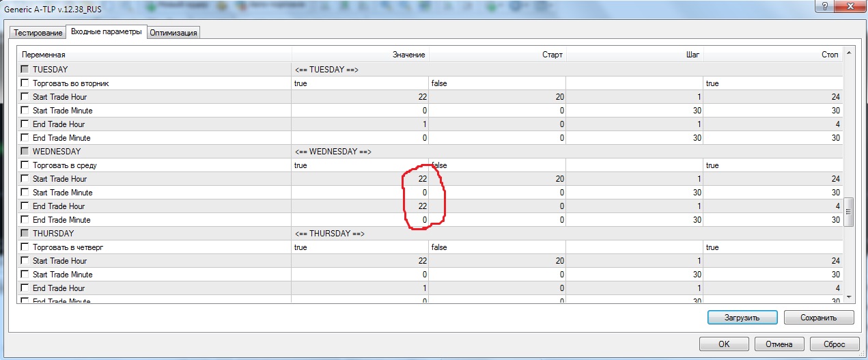Confirm with the OK button

724,344
